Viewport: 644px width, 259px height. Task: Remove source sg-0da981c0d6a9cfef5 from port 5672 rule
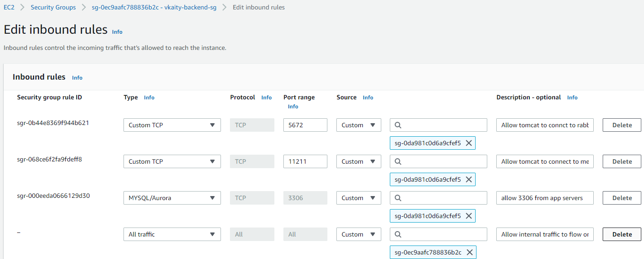point(468,143)
